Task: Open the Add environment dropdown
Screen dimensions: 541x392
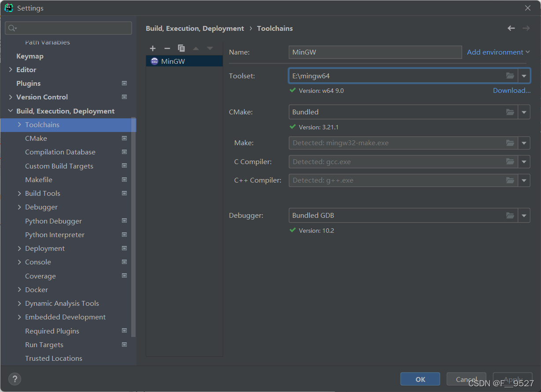Action: [498, 52]
